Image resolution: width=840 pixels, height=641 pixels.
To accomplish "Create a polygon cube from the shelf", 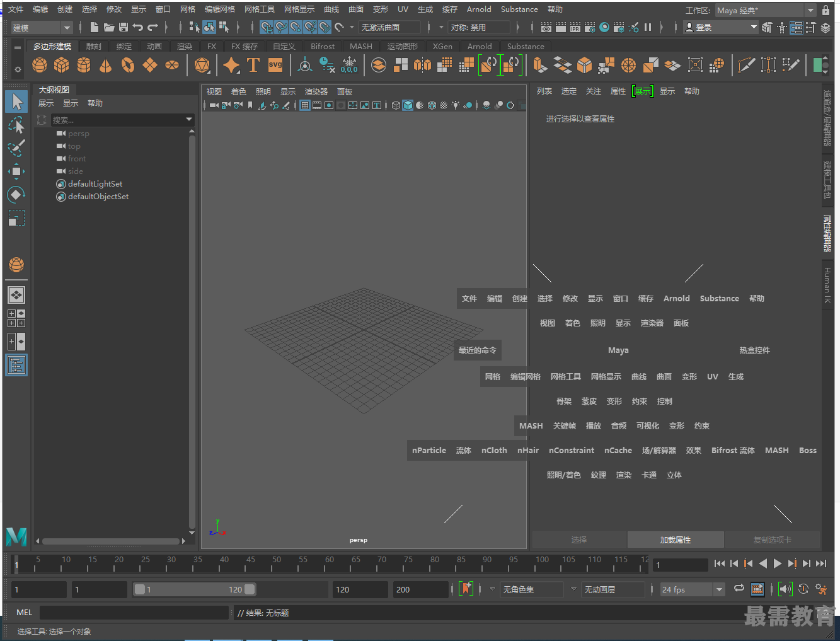I will pos(62,65).
